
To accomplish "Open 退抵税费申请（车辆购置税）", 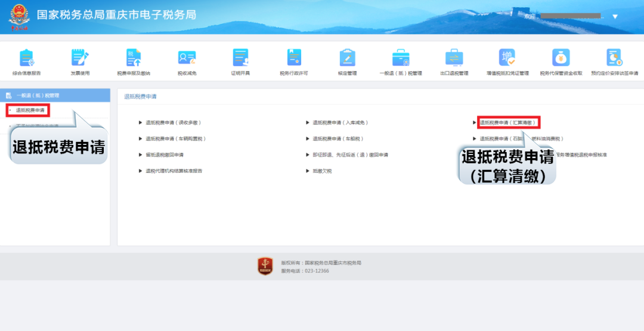I will (x=175, y=139).
